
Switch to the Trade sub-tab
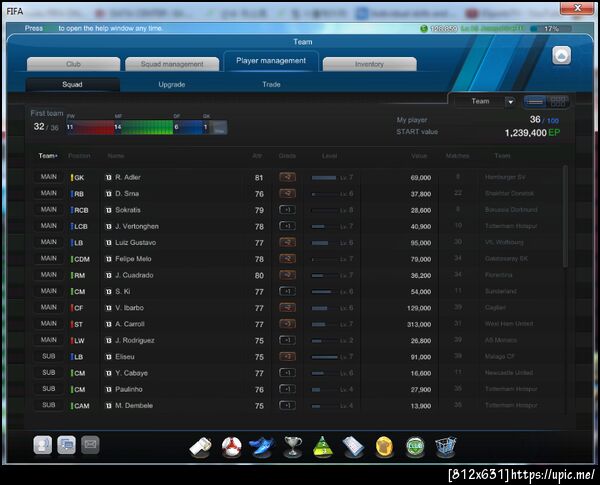point(271,84)
